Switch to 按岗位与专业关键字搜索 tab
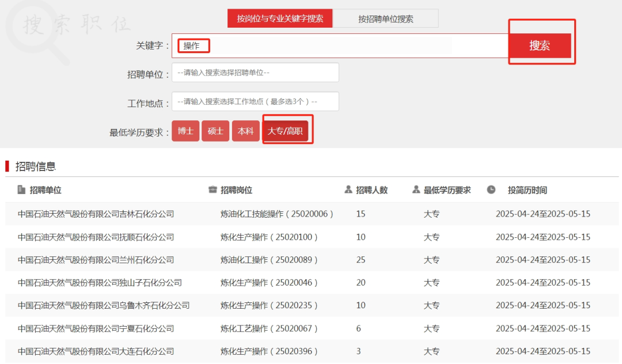This screenshot has height=364, width=622. coord(280,18)
